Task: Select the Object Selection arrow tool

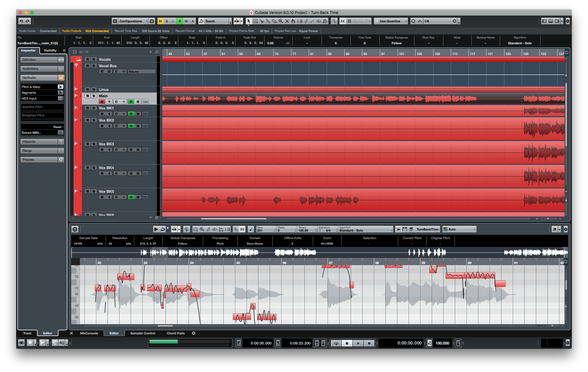Action: pos(249,21)
